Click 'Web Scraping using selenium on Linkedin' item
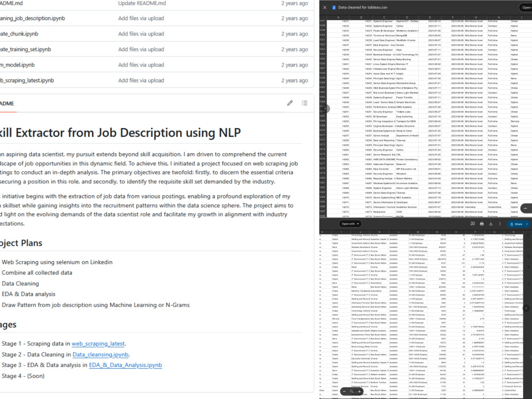Screen dimensions: 532x399 click(57, 262)
